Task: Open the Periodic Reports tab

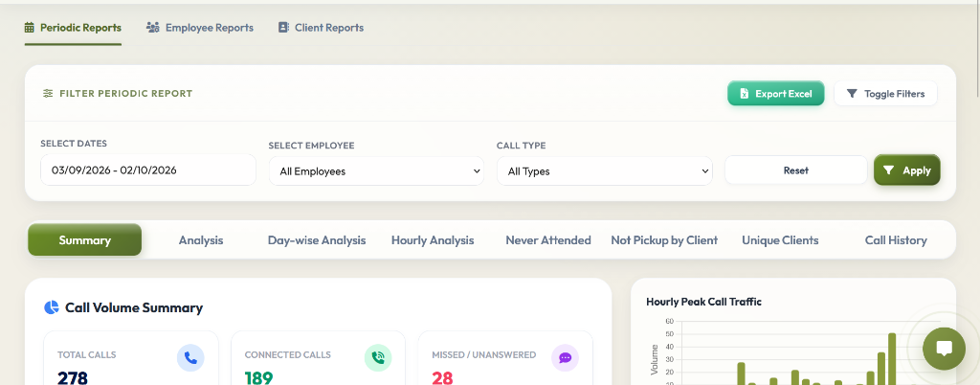Action: [73, 28]
